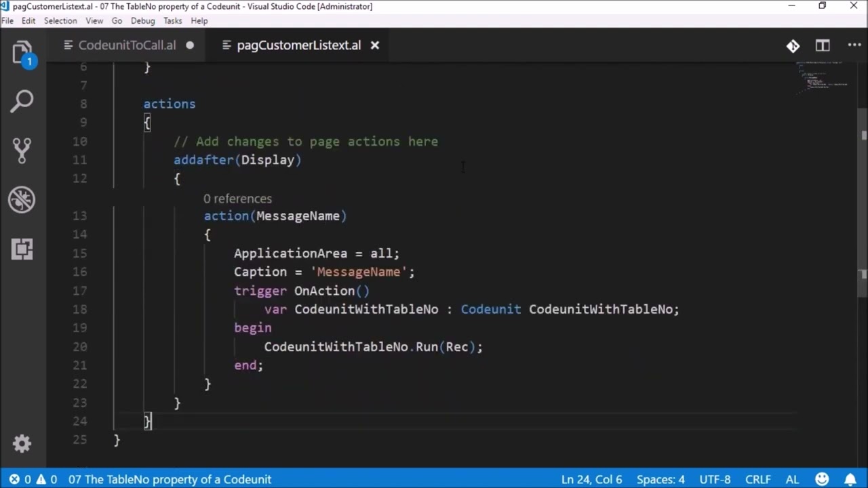This screenshot has width=868, height=488.
Task: Open the File menu
Action: pyautogui.click(x=7, y=20)
